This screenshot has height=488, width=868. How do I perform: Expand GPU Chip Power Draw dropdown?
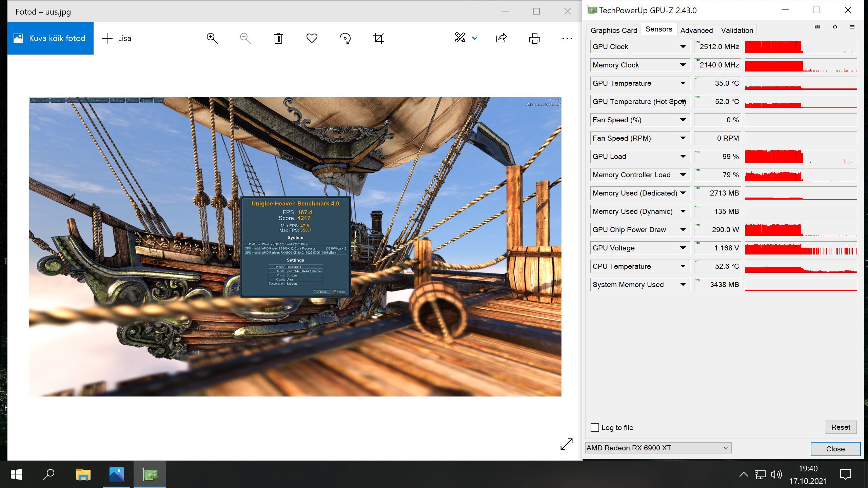pyautogui.click(x=683, y=230)
